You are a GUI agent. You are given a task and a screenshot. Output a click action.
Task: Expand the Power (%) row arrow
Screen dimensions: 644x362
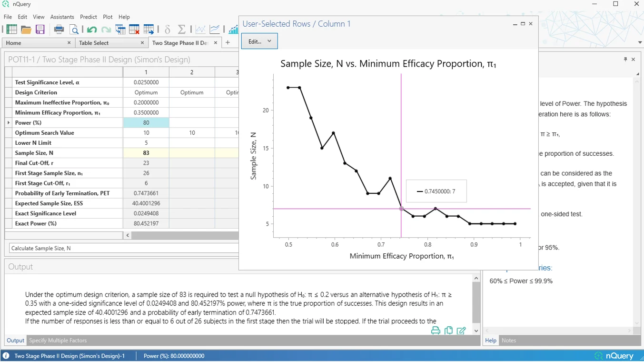click(x=9, y=123)
